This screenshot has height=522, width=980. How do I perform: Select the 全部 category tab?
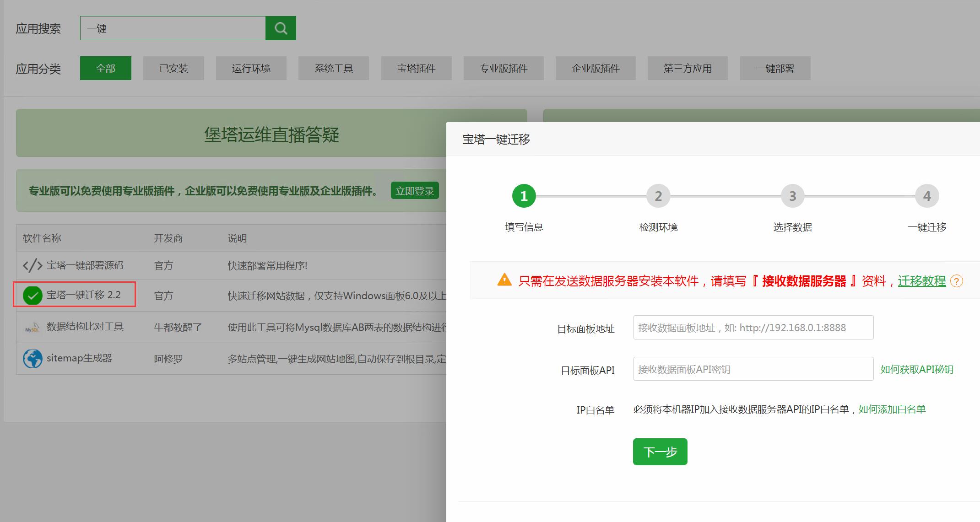(x=106, y=68)
